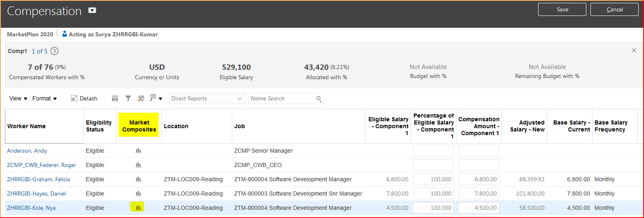The image size is (644, 218).
Task: Click the filter funnel icon in toolbar
Action: pos(128,98)
